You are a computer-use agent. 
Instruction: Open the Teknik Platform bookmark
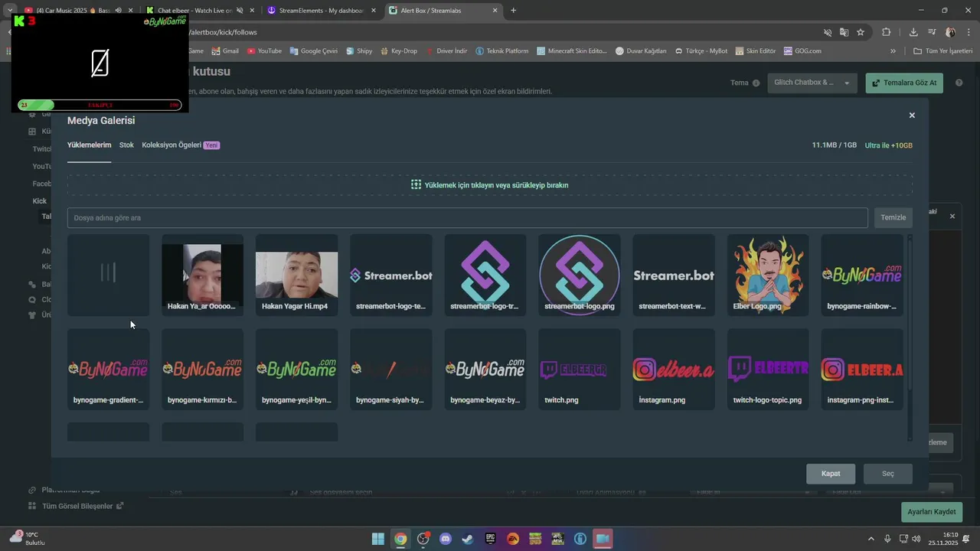pos(502,51)
